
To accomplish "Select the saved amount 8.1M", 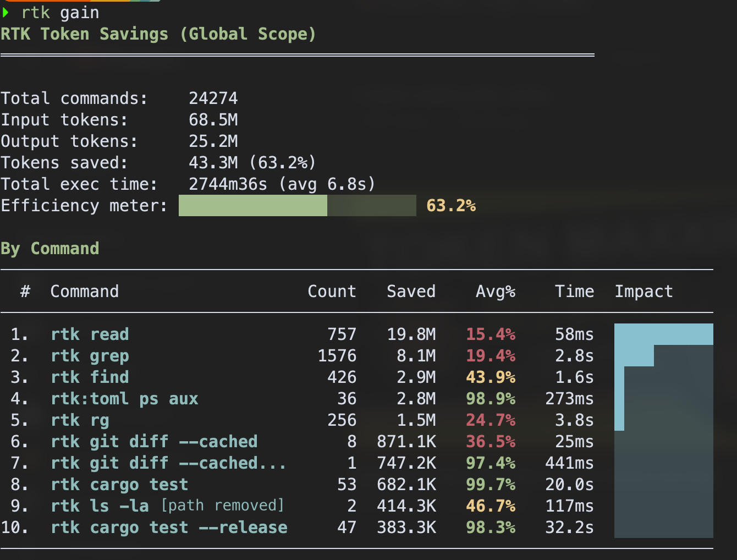I will coord(416,356).
